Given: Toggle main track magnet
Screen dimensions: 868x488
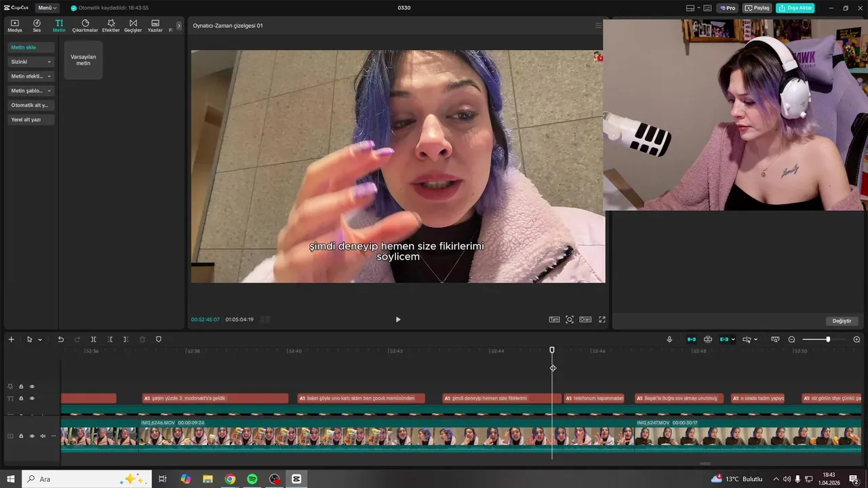Looking at the screenshot, I should click(x=692, y=340).
